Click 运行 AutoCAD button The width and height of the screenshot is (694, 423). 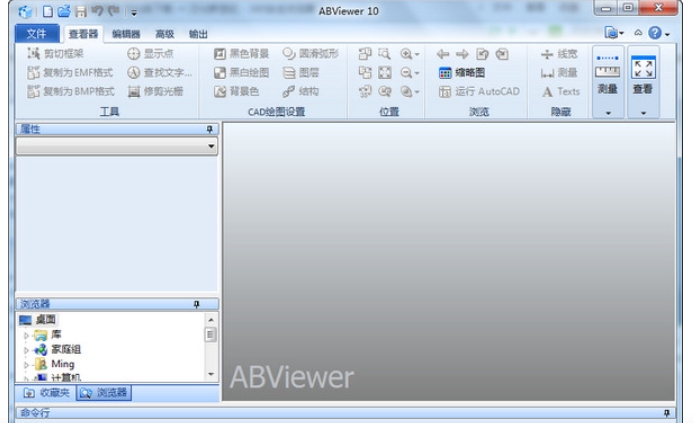point(479,91)
